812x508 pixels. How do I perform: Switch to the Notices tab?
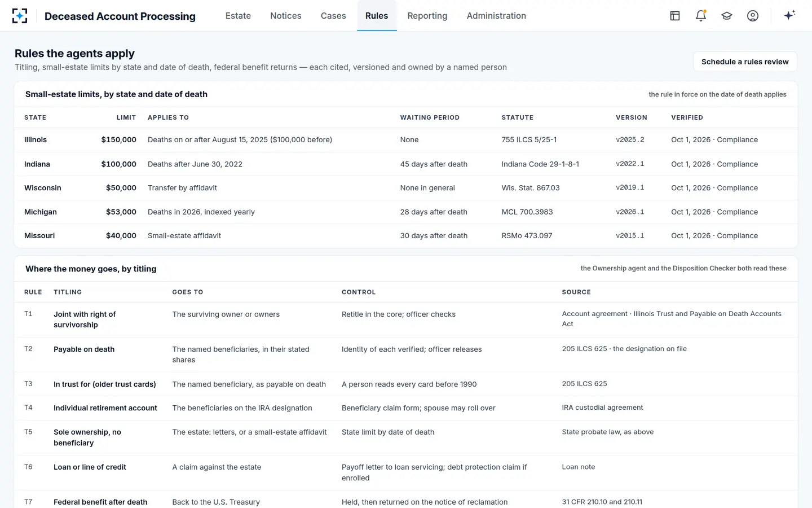pyautogui.click(x=286, y=16)
